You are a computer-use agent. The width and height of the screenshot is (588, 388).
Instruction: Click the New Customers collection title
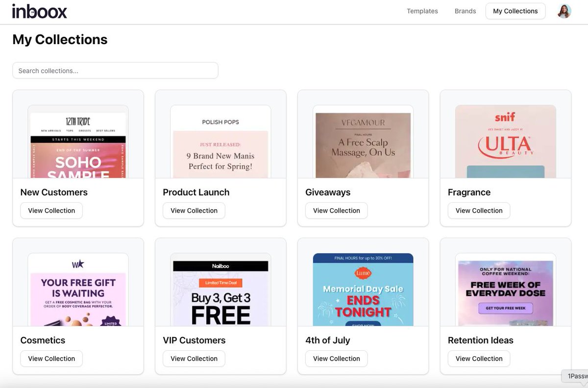54,192
